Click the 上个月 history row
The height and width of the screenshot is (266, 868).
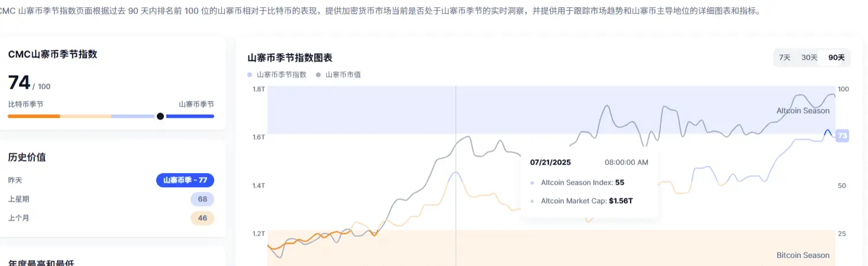[x=111, y=218]
